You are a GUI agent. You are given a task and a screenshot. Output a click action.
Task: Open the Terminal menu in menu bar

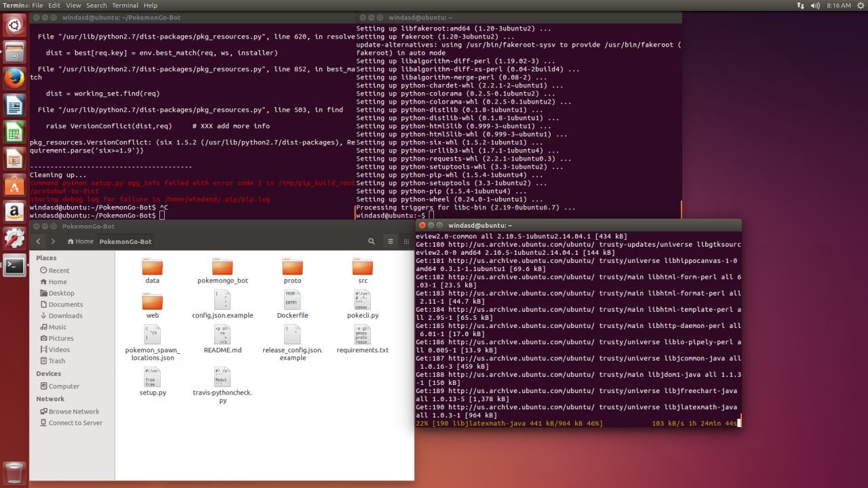(x=125, y=5)
